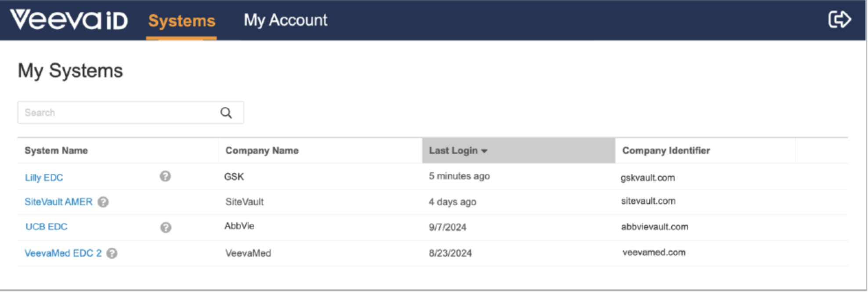Open help icon beside SiteVault AMER
Image resolution: width=868 pixels, height=292 pixels.
click(x=103, y=202)
